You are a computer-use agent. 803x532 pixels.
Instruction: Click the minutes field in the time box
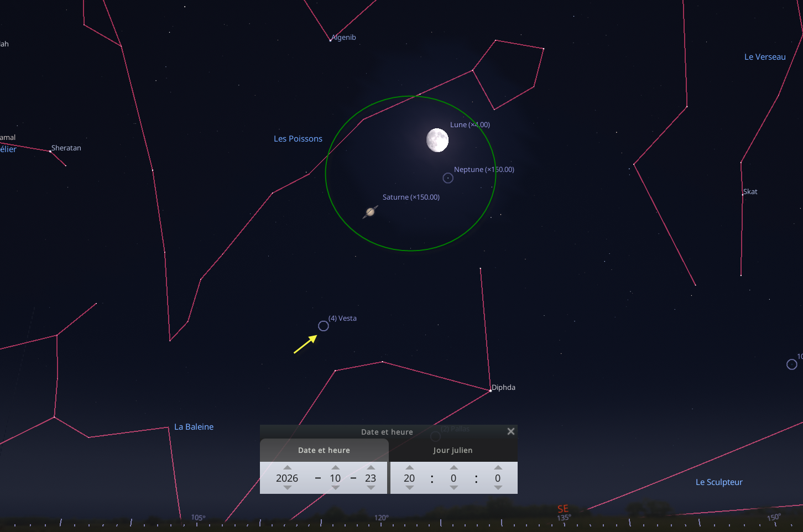[453, 478]
